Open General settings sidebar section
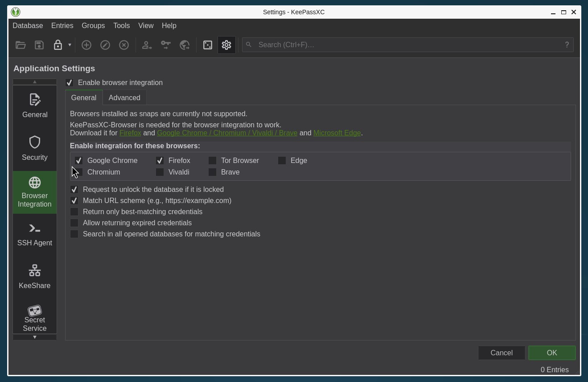 click(35, 107)
